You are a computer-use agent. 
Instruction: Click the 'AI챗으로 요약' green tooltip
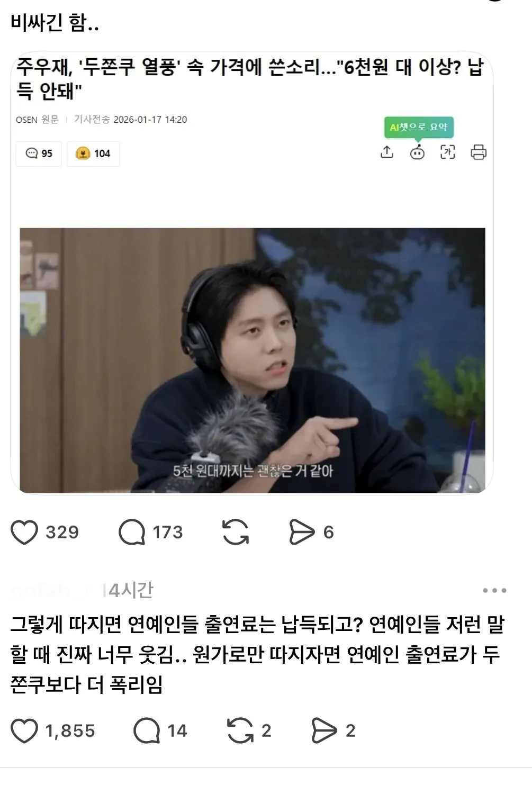click(x=418, y=128)
